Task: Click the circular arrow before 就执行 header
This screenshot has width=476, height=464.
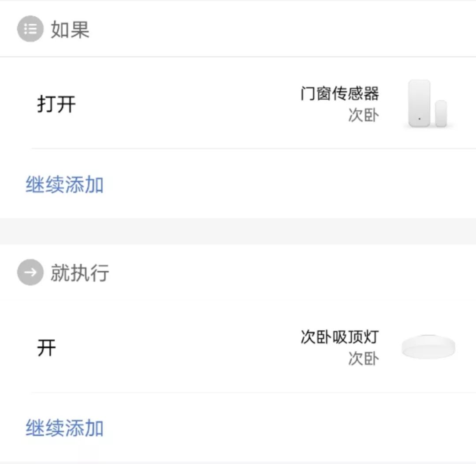Action: pyautogui.click(x=30, y=272)
